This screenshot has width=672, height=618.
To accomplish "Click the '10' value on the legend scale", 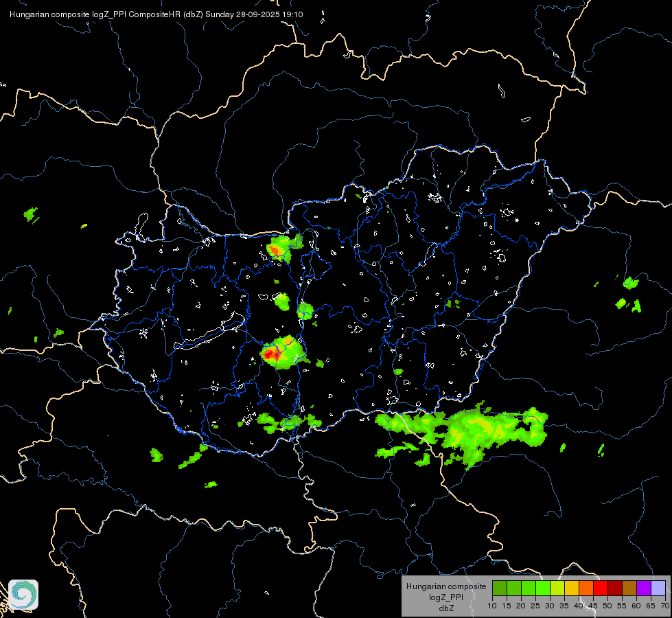I will tap(492, 606).
